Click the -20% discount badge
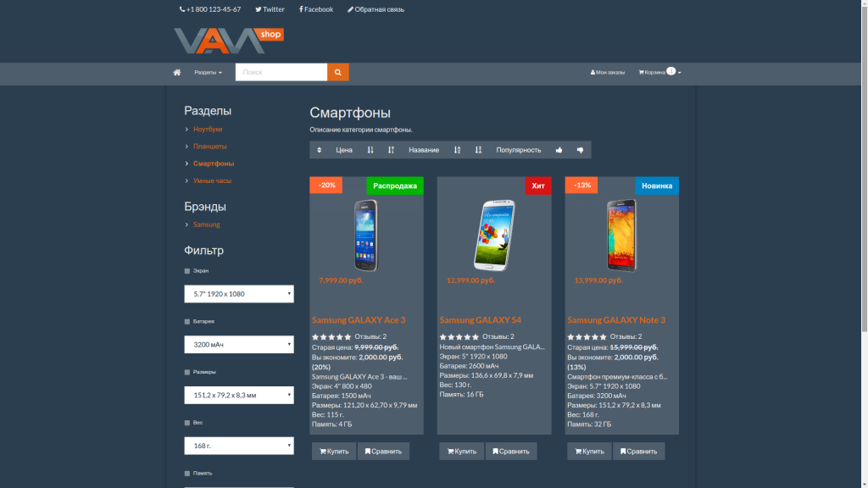The width and height of the screenshot is (868, 488). (326, 185)
